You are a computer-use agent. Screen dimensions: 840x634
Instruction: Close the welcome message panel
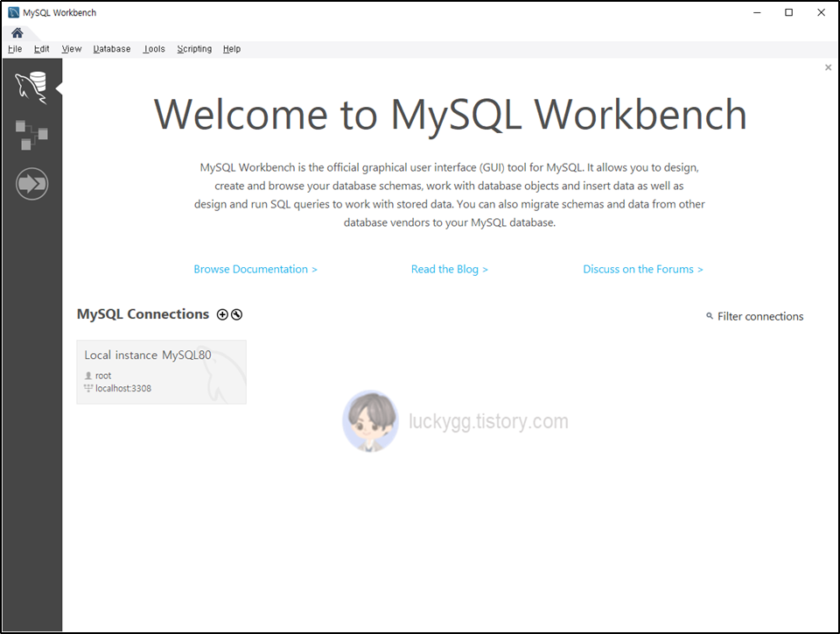829,67
